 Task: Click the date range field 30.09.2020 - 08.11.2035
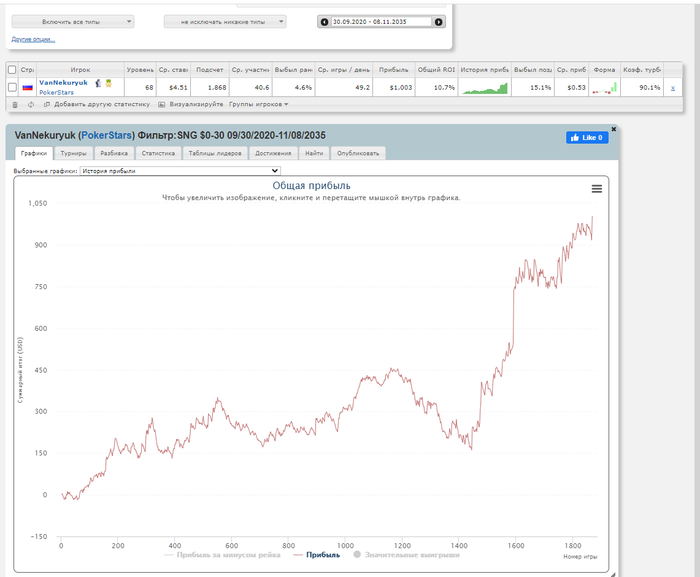[x=381, y=22]
